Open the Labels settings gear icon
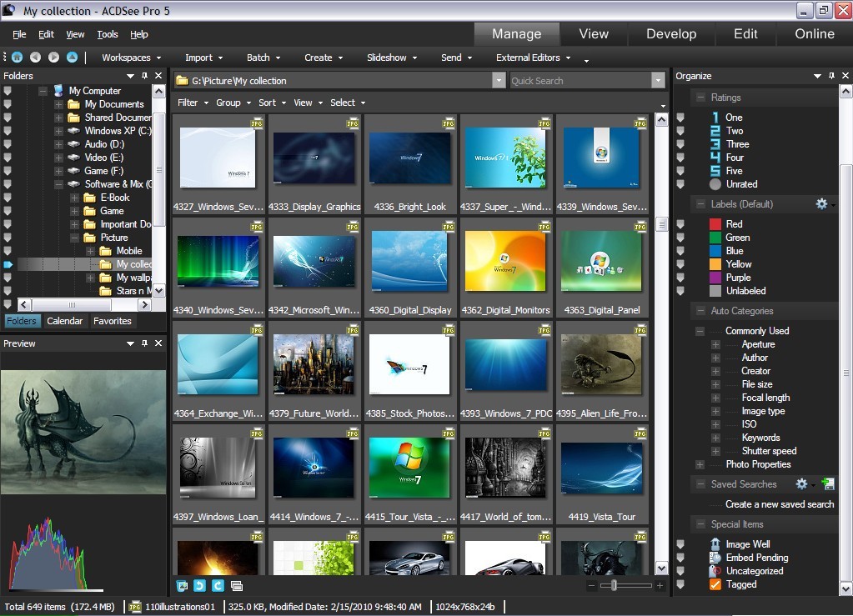This screenshot has width=853, height=616. [821, 204]
